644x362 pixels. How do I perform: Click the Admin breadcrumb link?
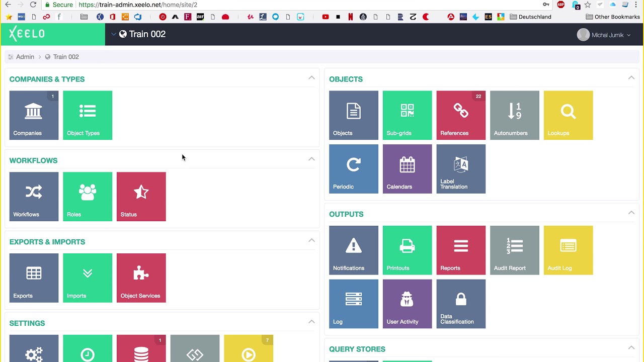(x=25, y=57)
